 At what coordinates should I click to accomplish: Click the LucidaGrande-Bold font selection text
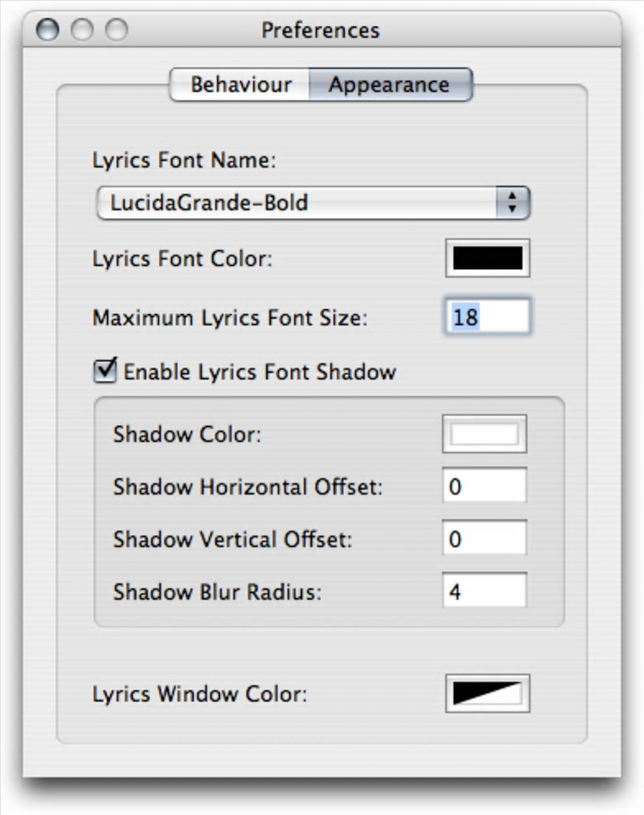pos(209,203)
